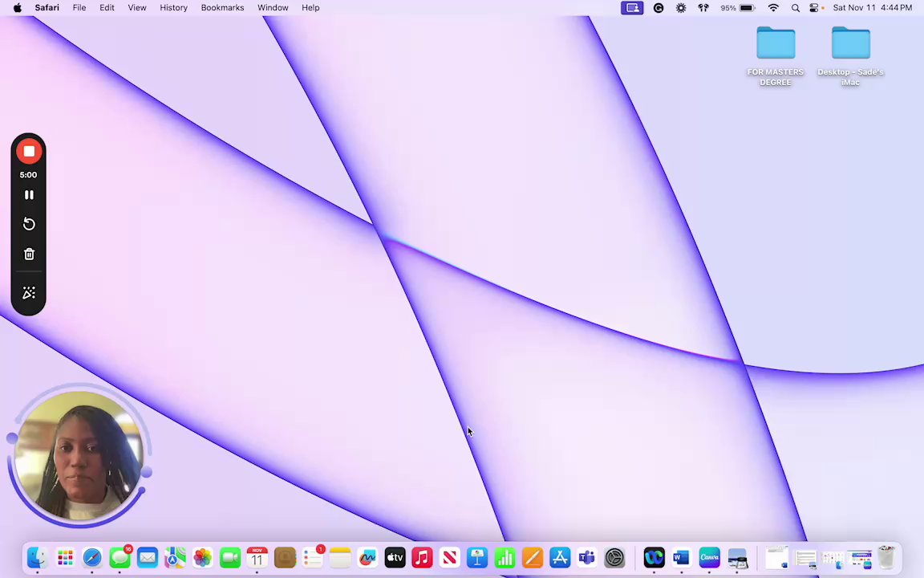The height and width of the screenshot is (578, 924).
Task: Open Maps from the Dock
Action: 175,557
